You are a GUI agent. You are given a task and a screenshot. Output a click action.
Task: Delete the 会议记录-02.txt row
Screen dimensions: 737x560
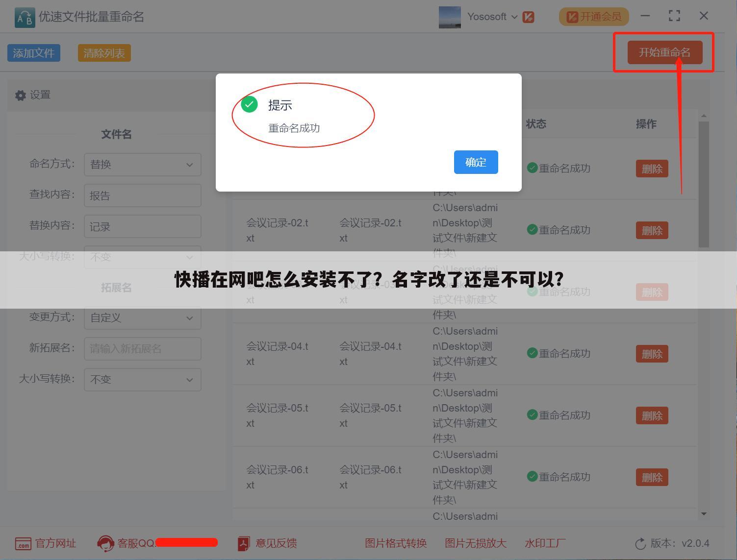point(652,230)
